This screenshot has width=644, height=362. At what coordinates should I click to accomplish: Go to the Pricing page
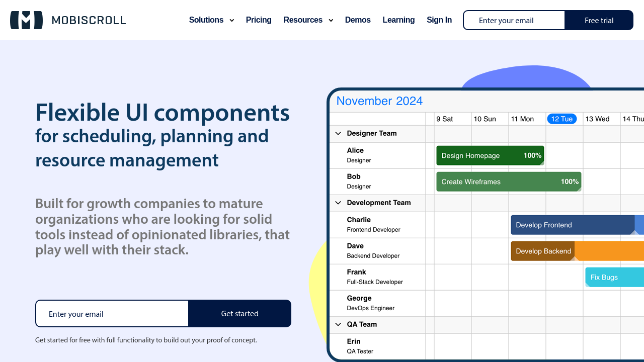tap(259, 20)
